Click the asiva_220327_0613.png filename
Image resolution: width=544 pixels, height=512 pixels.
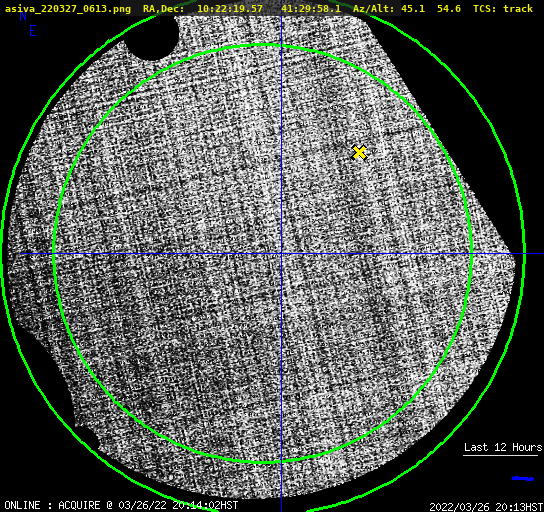tap(68, 9)
